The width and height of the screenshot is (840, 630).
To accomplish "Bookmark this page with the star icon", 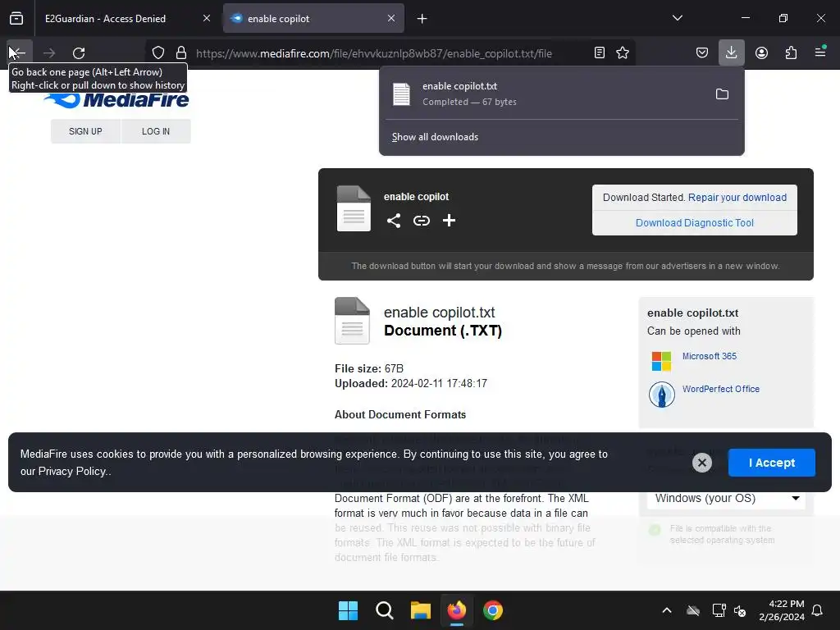I will [623, 52].
